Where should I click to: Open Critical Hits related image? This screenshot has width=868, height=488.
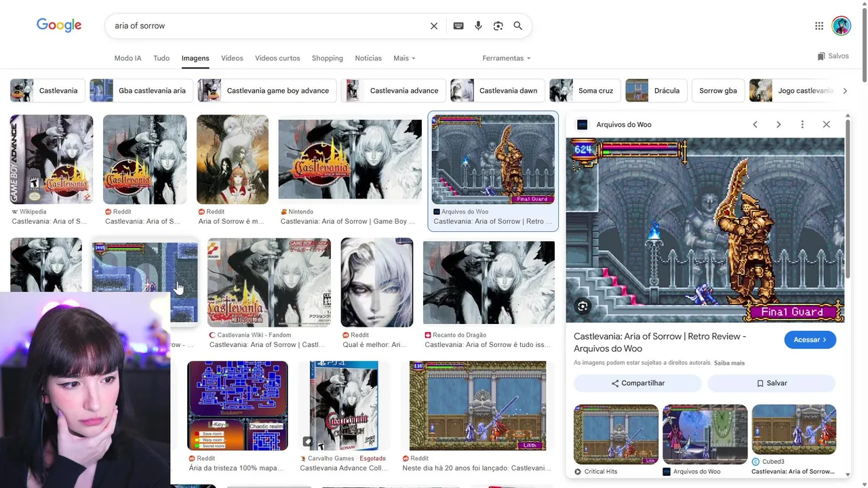(x=616, y=434)
